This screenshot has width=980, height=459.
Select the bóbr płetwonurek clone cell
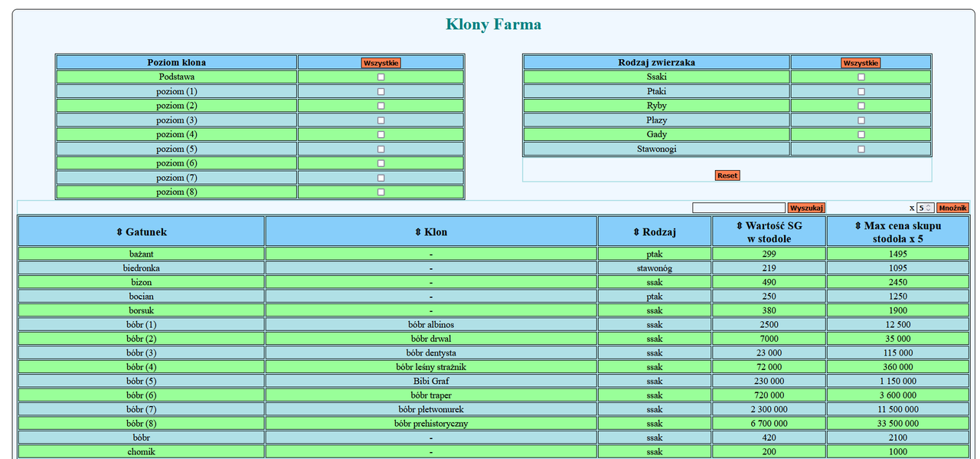click(431, 409)
